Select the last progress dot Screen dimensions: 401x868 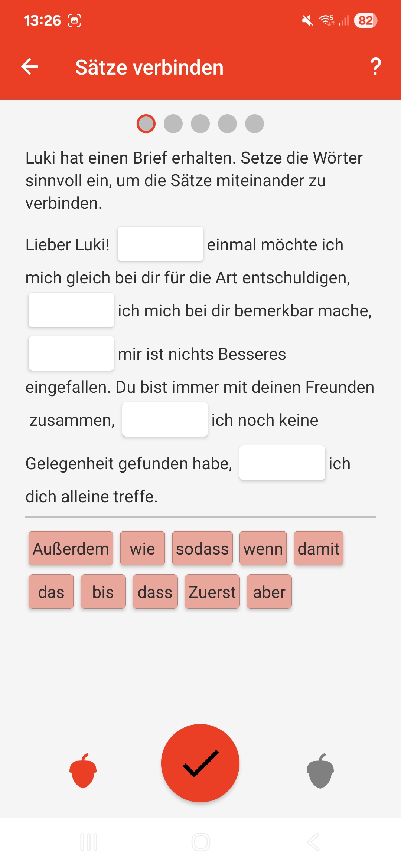coord(254,124)
